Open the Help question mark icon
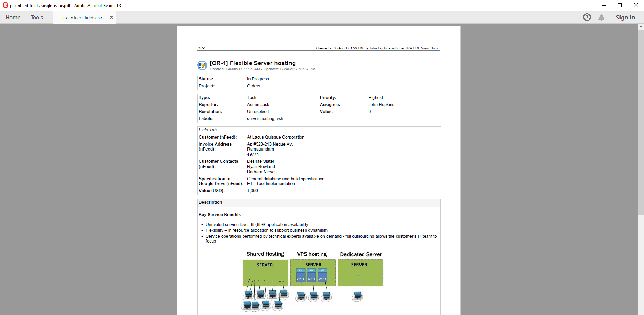Image resolution: width=644 pixels, height=315 pixels. [587, 17]
